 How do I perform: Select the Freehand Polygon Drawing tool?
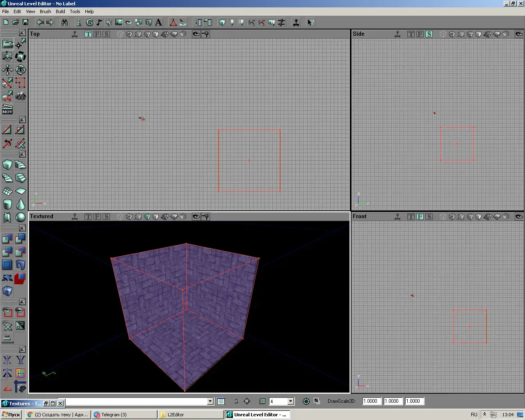tap(21, 83)
